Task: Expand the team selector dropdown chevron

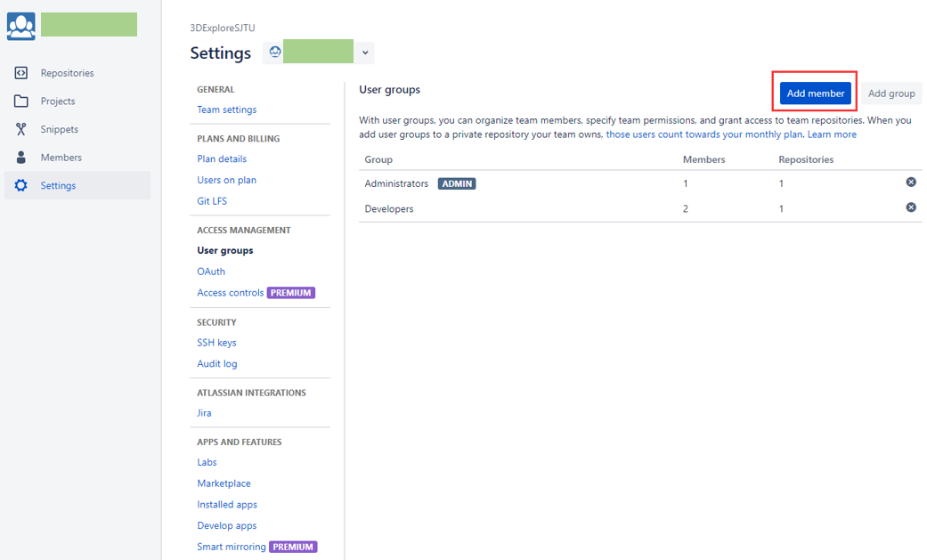Action: coord(365,53)
